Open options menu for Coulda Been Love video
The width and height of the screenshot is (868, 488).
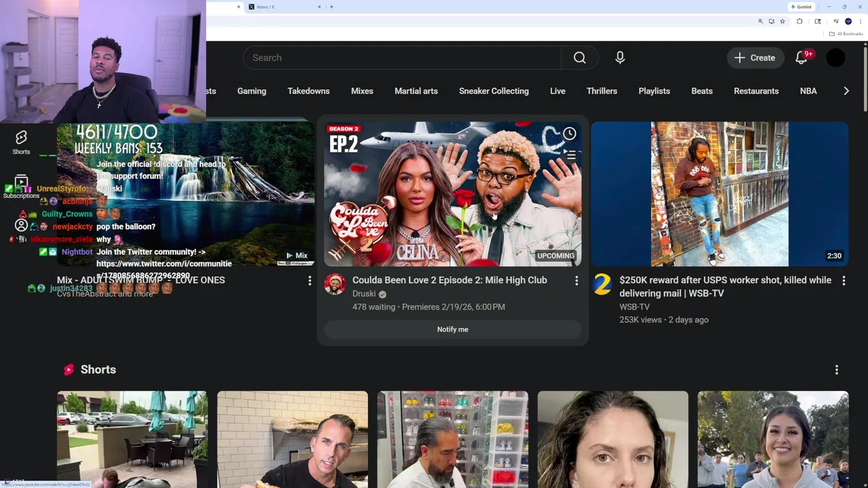[x=576, y=281]
